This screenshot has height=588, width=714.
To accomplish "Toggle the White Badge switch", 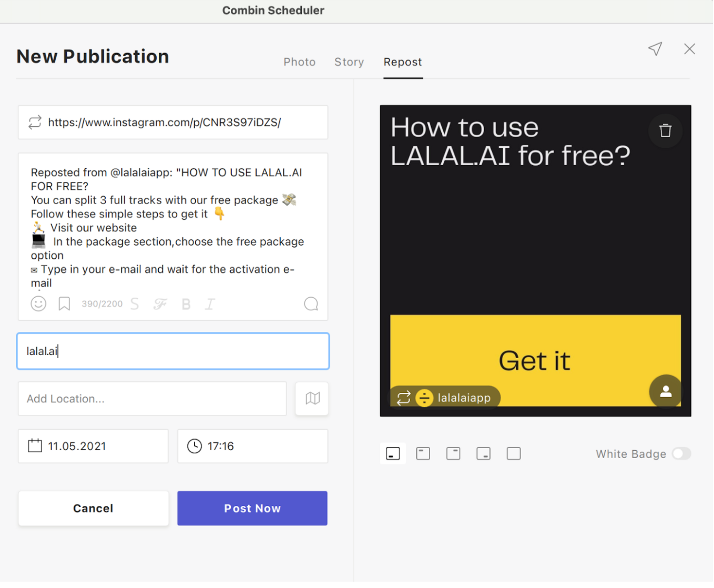I will (x=681, y=454).
